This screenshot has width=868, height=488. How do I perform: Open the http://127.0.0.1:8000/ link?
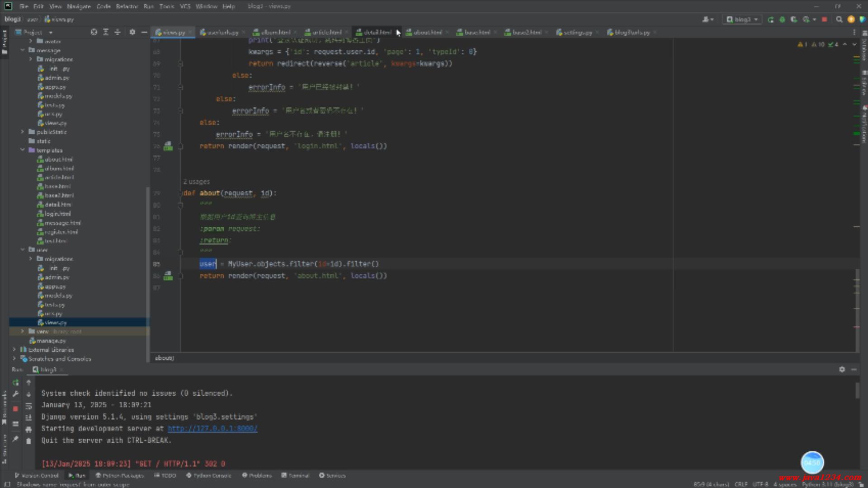pyautogui.click(x=212, y=428)
